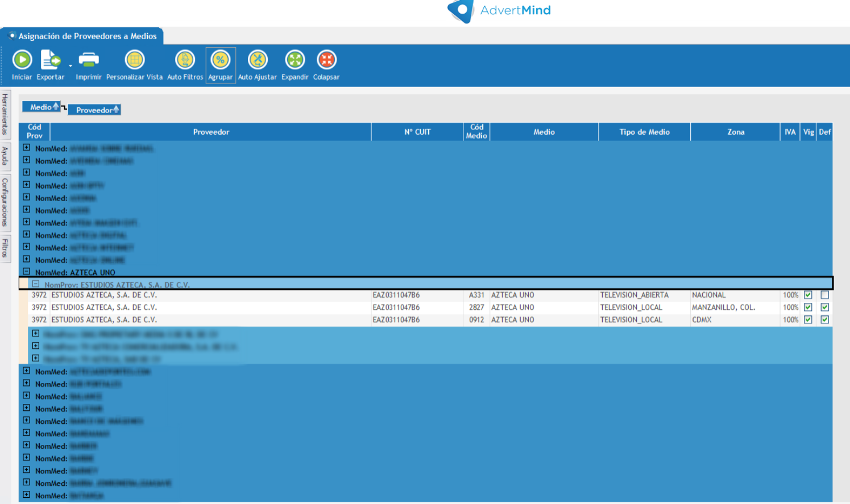This screenshot has width=850, height=504.
Task: Select the A331 media code cell
Action: [x=476, y=295]
